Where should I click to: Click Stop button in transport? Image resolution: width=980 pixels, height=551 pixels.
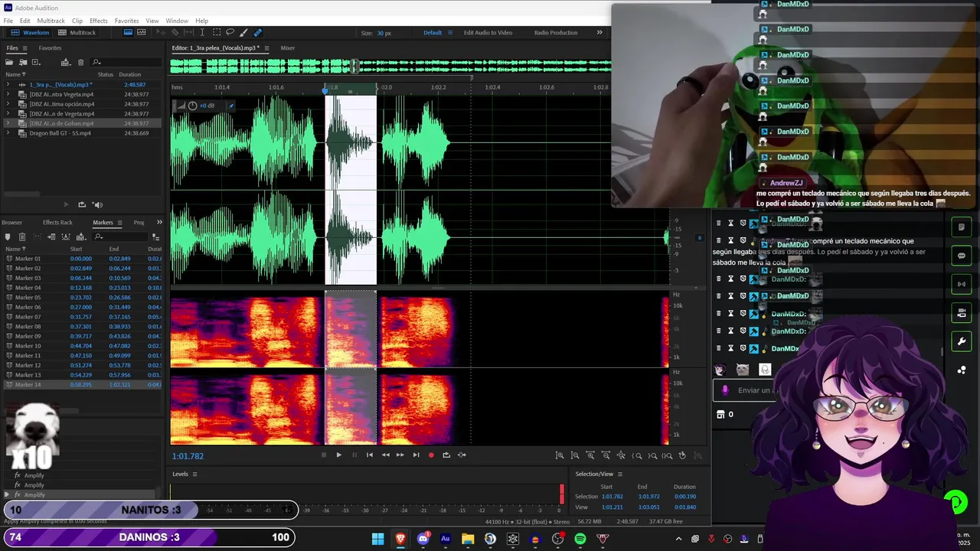click(x=323, y=455)
